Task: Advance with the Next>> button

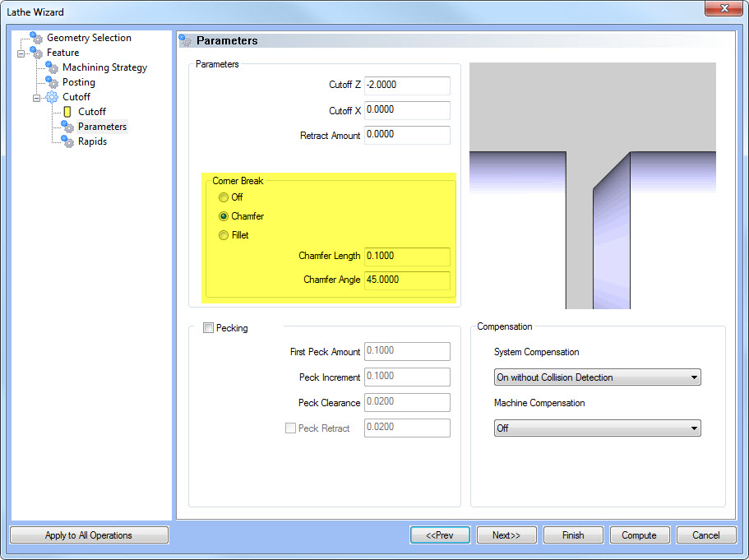Action: coord(506,535)
